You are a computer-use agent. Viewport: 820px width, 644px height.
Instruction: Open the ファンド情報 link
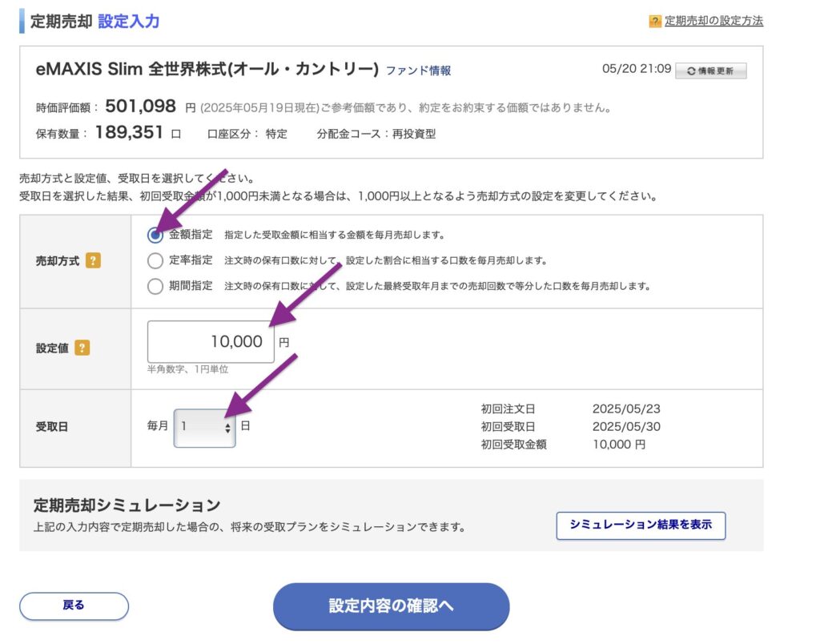(x=418, y=70)
